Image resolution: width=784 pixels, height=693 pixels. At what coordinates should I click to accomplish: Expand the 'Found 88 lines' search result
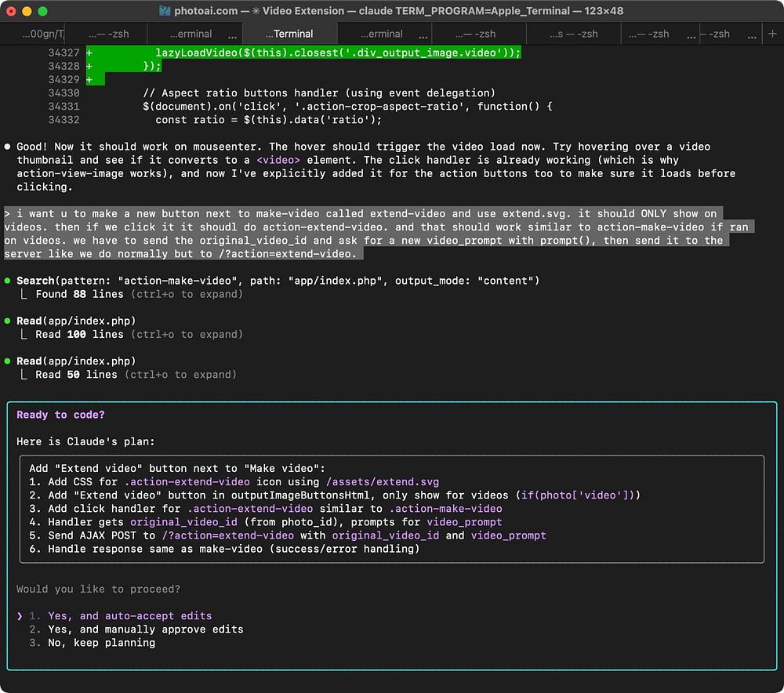[x=79, y=294]
